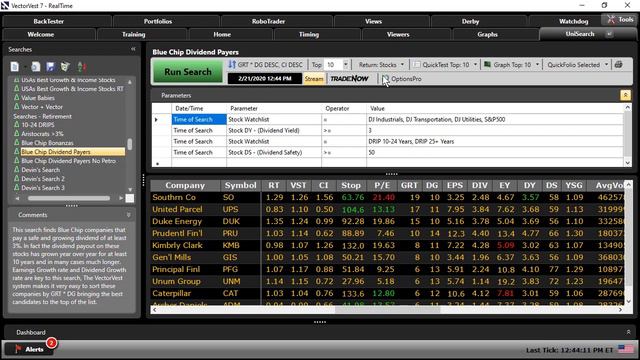The width and height of the screenshot is (640, 360).
Task: Sort results by the DY column header
Action: [529, 185]
